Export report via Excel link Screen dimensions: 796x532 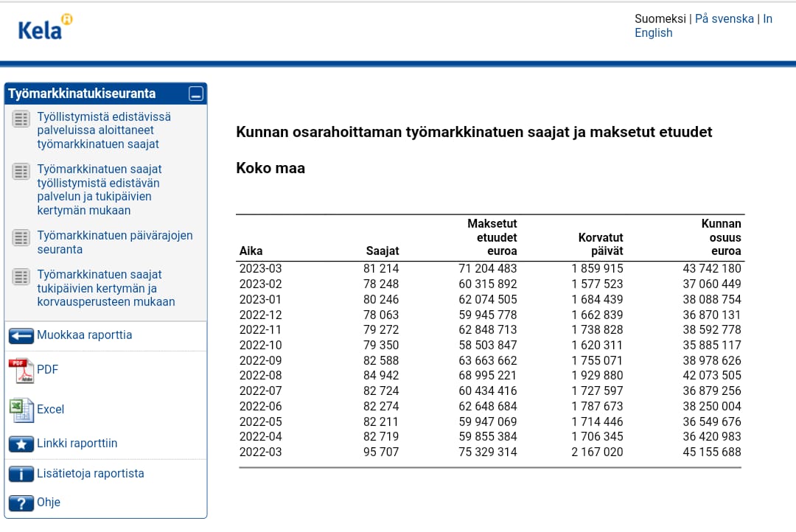click(51, 409)
